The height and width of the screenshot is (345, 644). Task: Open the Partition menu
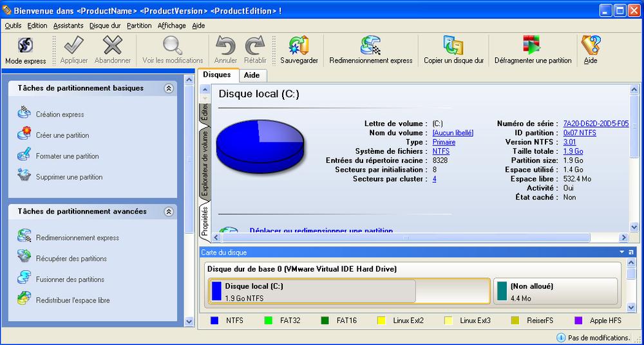(x=139, y=26)
